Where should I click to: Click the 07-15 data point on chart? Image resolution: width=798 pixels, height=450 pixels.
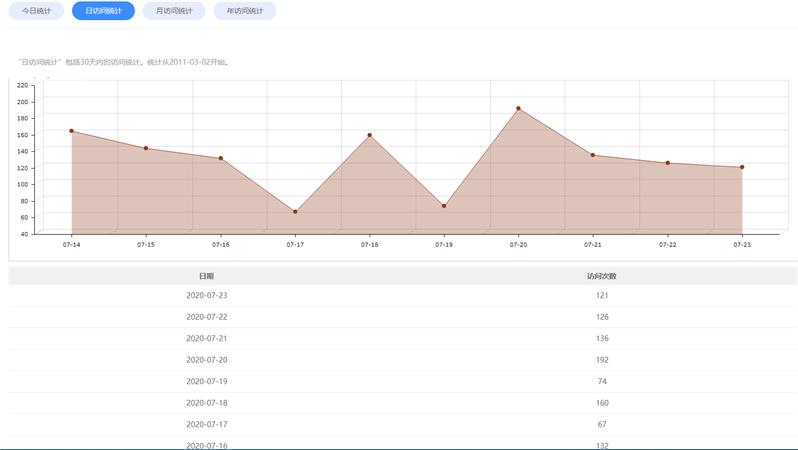(x=146, y=148)
